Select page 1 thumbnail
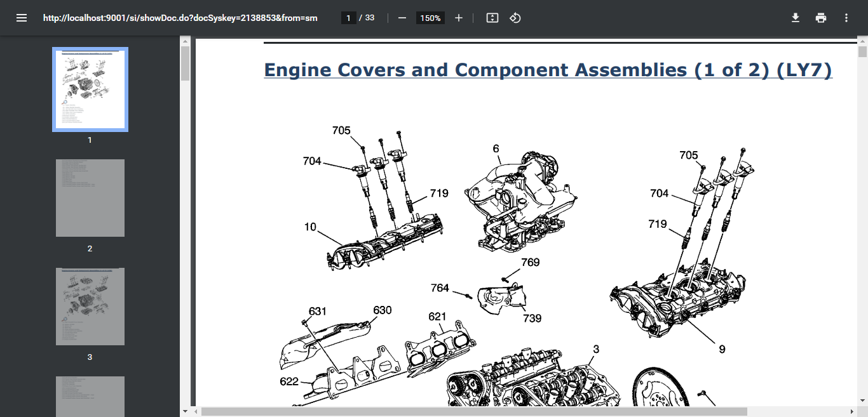 [x=90, y=89]
